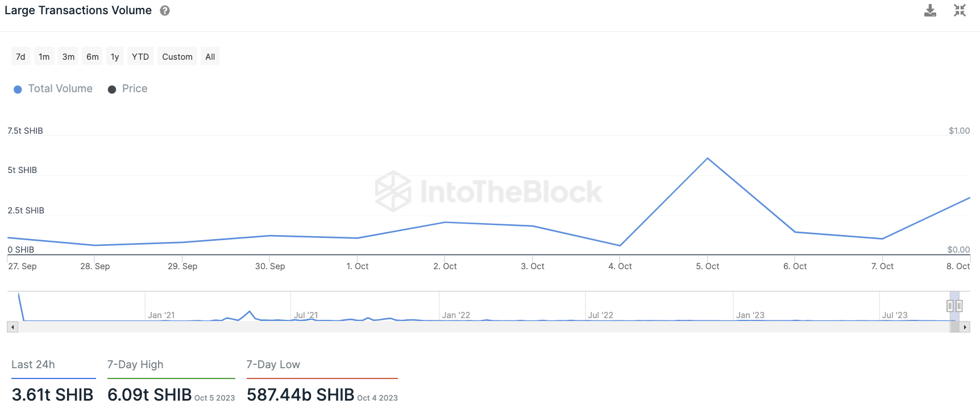
Task: Select the Last 24h stat tab
Action: coord(34,365)
